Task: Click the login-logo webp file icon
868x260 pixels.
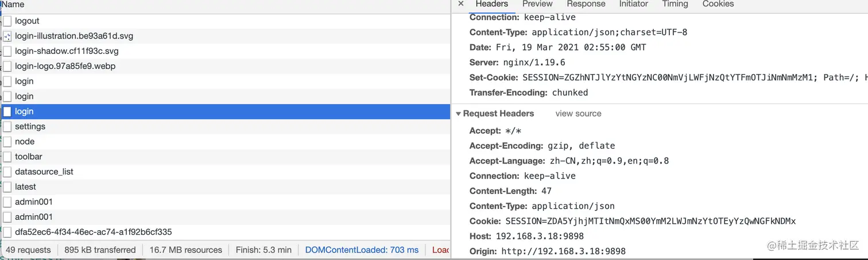Action: [x=7, y=67]
